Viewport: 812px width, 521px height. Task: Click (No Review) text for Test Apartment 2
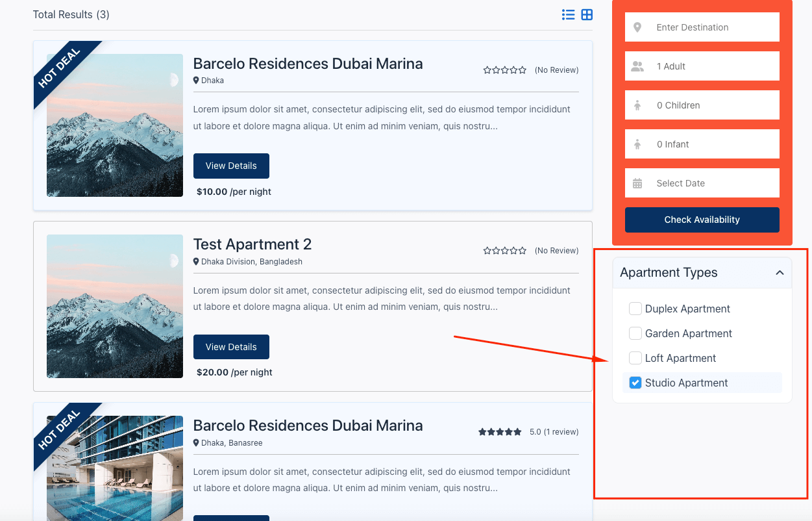pyautogui.click(x=556, y=251)
